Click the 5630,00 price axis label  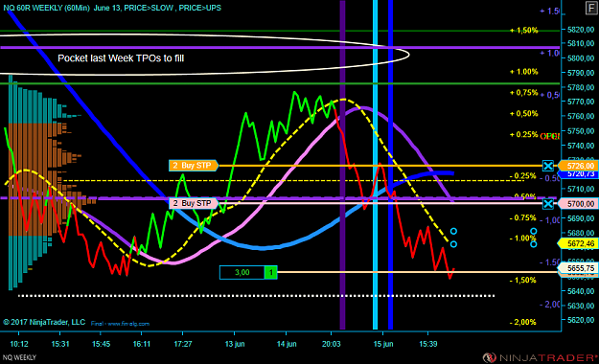pyautogui.click(x=581, y=306)
